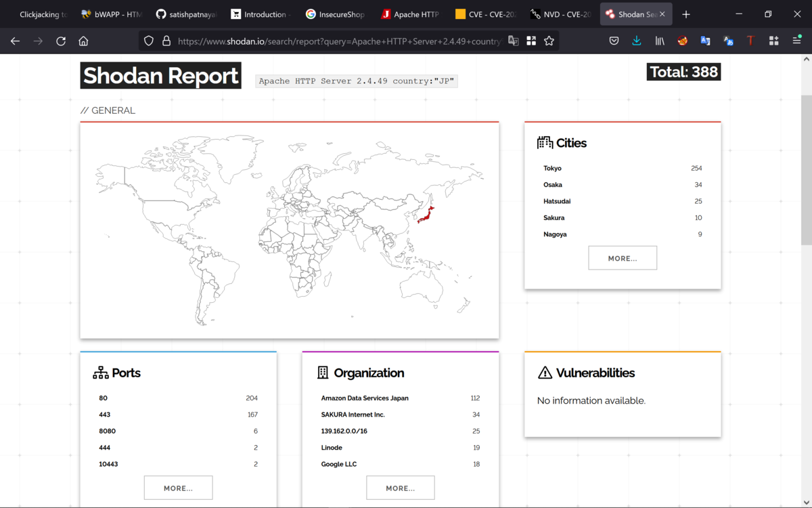Select port 10443 in Ports list
812x508 pixels.
coord(108,464)
